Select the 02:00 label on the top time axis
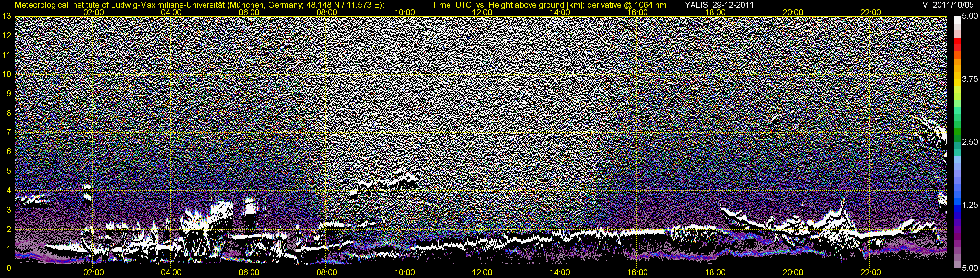 pos(93,12)
